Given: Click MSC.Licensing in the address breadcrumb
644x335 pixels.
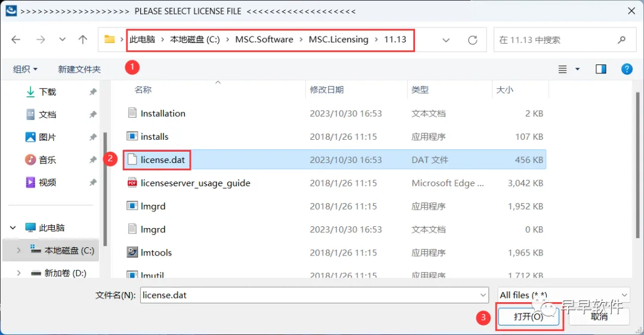Looking at the screenshot, I should [339, 39].
